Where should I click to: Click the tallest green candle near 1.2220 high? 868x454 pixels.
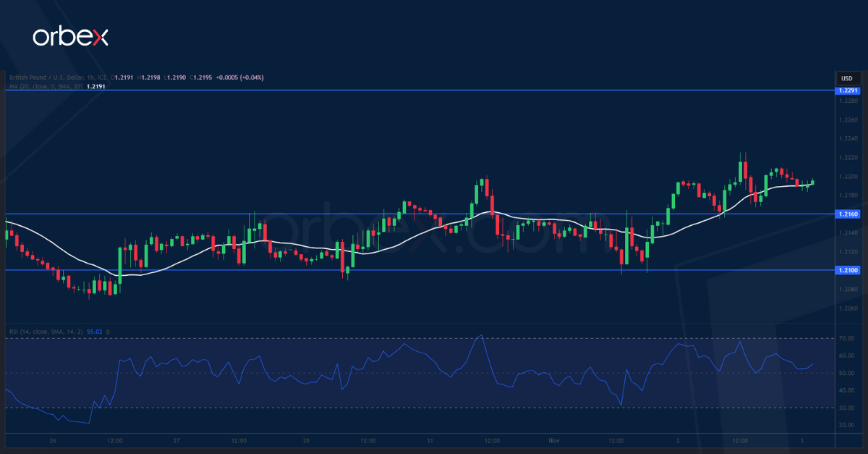click(x=741, y=169)
